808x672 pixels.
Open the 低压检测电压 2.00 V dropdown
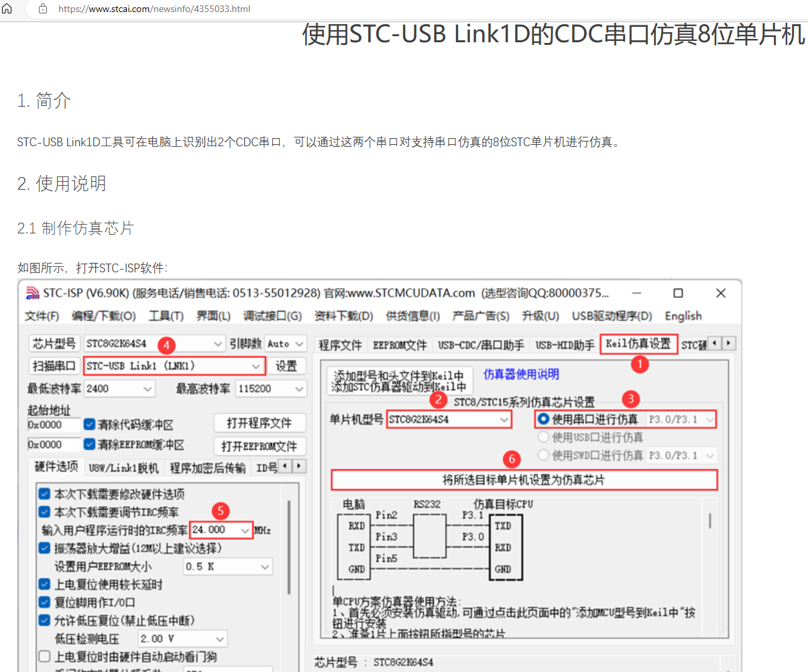point(182,638)
